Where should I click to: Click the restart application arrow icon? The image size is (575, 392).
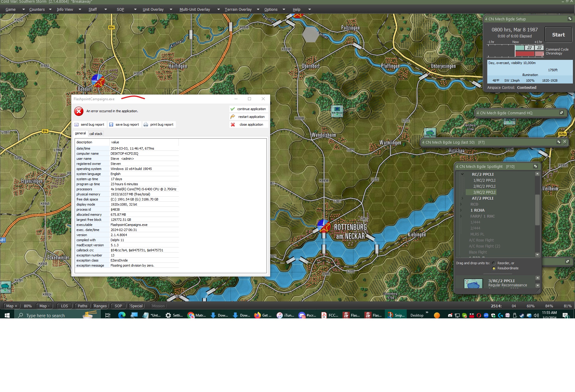pyautogui.click(x=233, y=117)
